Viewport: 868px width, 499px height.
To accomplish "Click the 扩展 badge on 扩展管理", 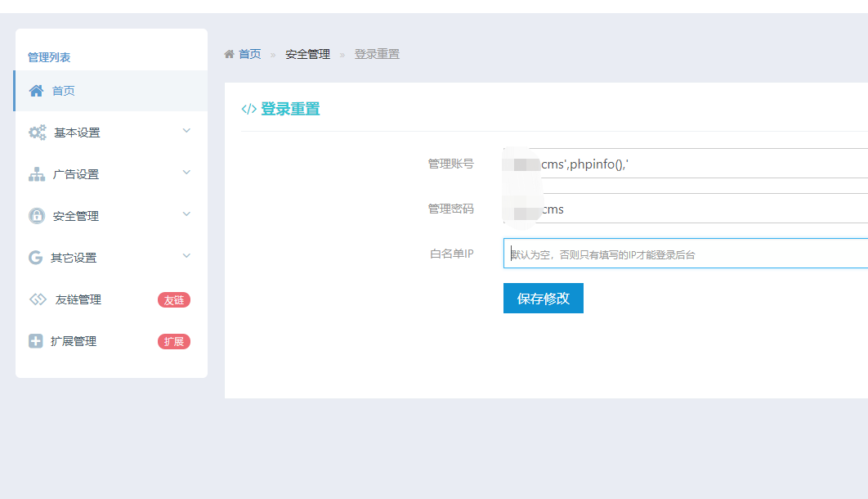I will [x=174, y=341].
